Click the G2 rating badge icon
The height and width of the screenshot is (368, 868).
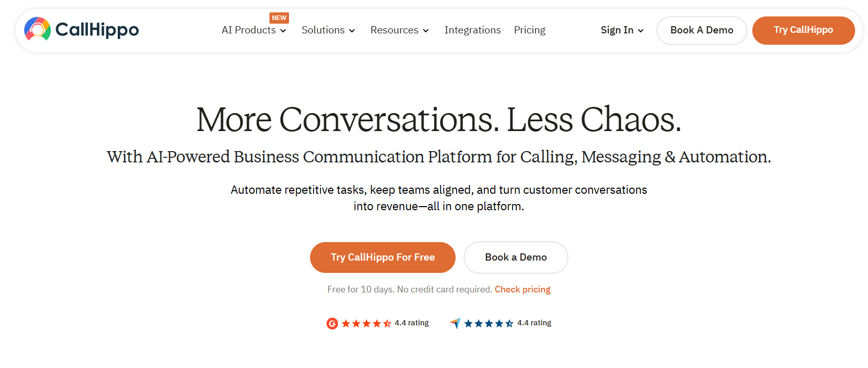332,323
